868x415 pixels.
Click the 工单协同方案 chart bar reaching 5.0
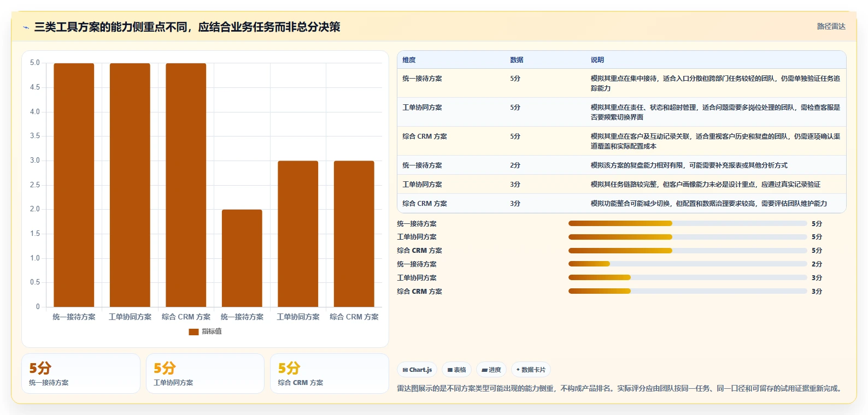pyautogui.click(x=130, y=185)
